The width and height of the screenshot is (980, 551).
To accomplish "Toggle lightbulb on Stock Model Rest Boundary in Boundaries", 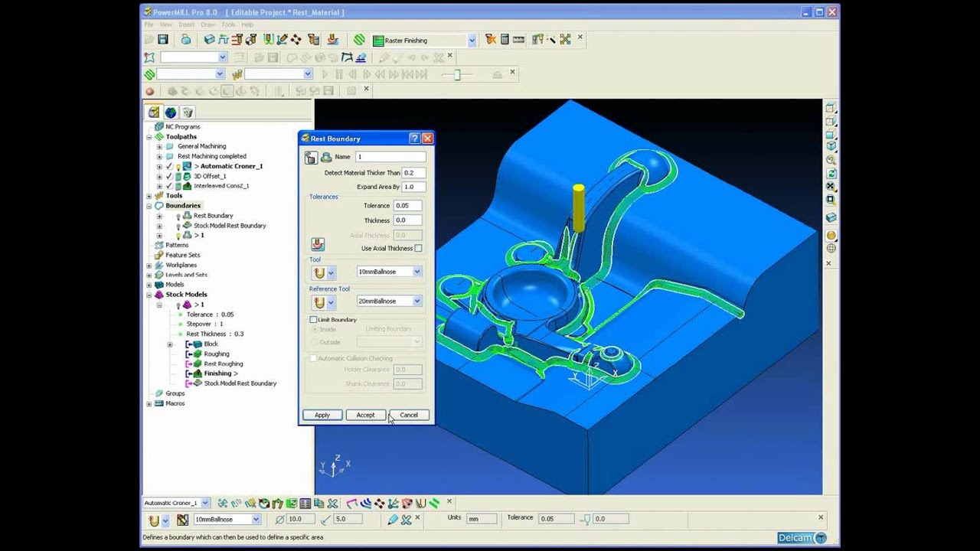I will pyautogui.click(x=178, y=226).
